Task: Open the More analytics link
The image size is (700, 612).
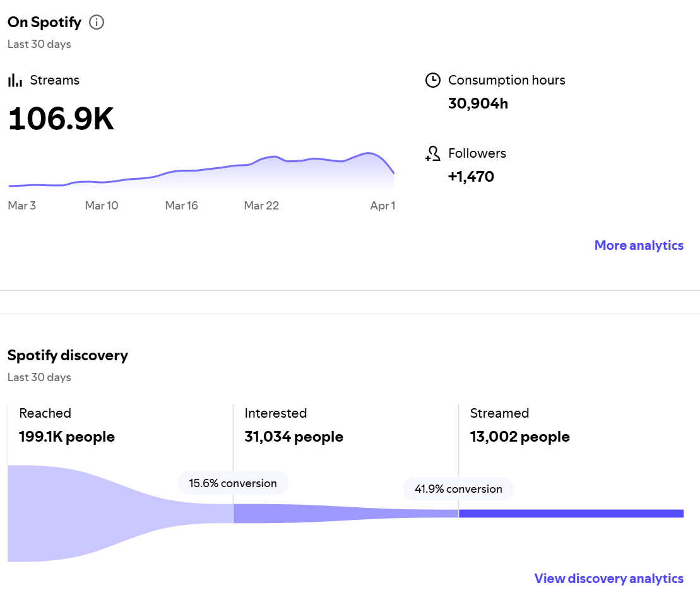Action: click(x=639, y=245)
